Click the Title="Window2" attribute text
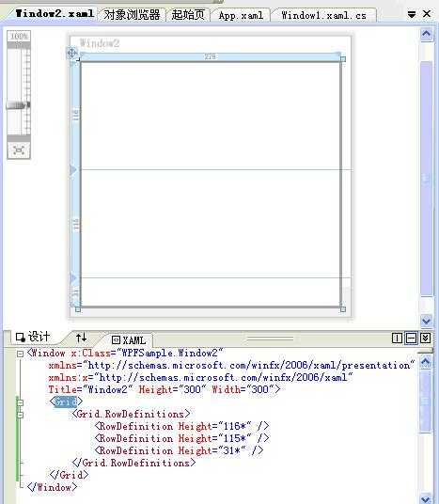Image resolution: width=439 pixels, height=504 pixels. pos(90,389)
